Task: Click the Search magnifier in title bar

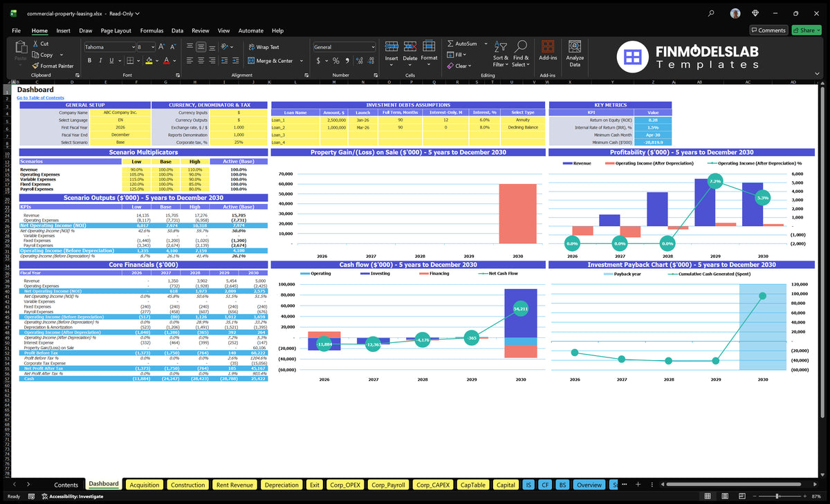Action: click(712, 13)
